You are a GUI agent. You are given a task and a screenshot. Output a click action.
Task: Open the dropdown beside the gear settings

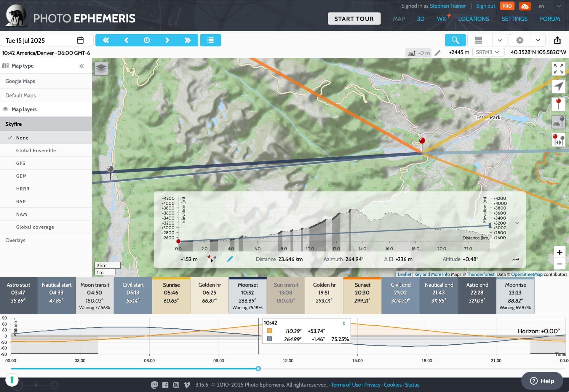(x=538, y=40)
